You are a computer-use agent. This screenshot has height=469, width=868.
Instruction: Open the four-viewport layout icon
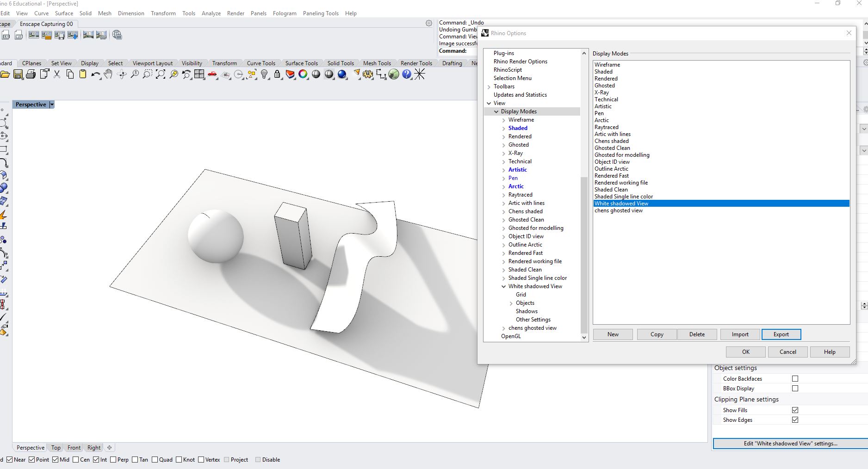(x=199, y=74)
